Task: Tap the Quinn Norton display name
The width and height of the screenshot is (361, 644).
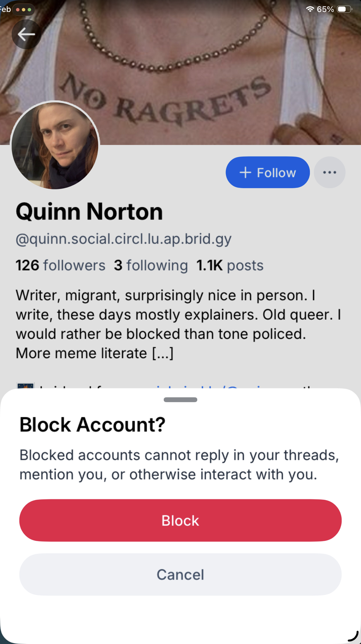Action: (89, 212)
